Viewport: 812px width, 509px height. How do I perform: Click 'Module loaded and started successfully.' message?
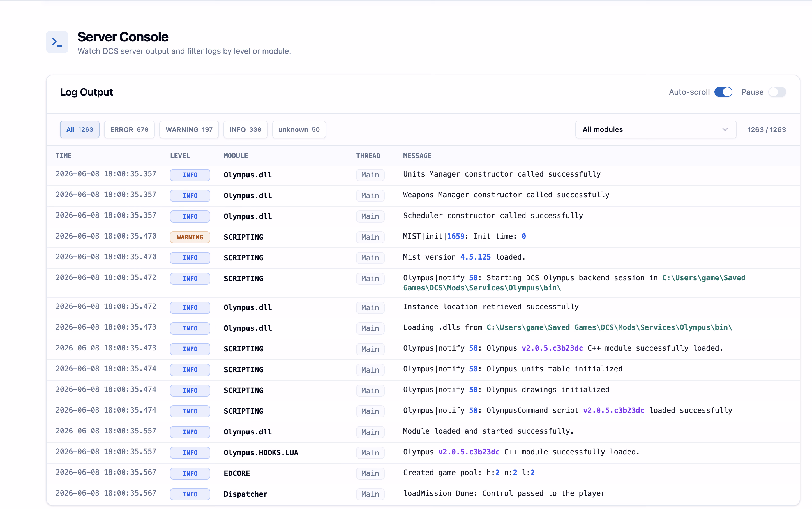[488, 431]
